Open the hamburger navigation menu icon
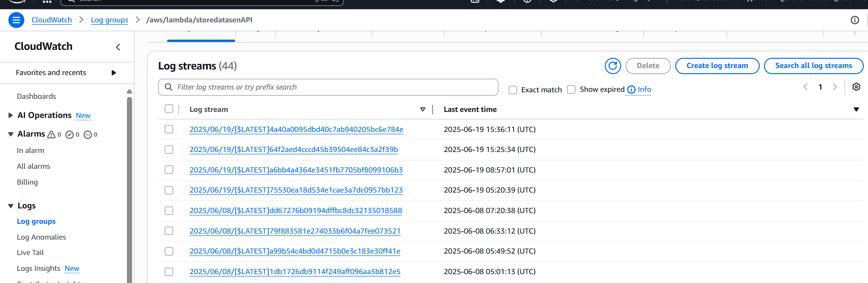Image resolution: width=868 pixels, height=283 pixels. click(x=16, y=20)
